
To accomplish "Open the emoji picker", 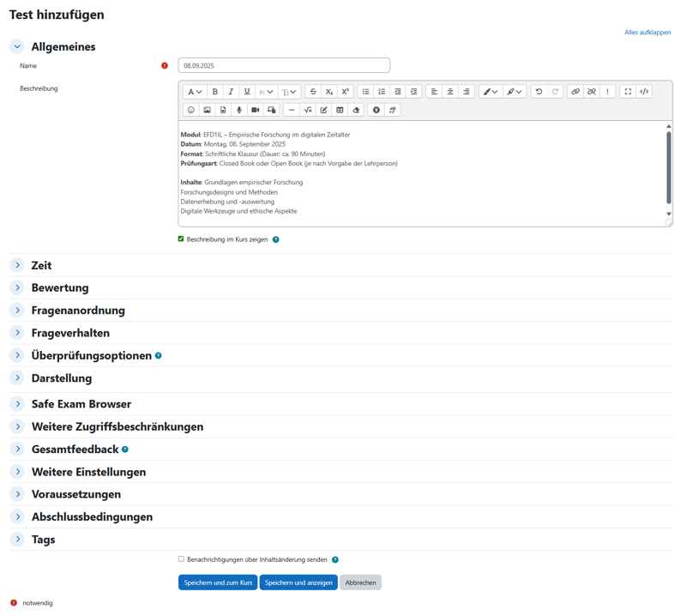I will (190, 110).
